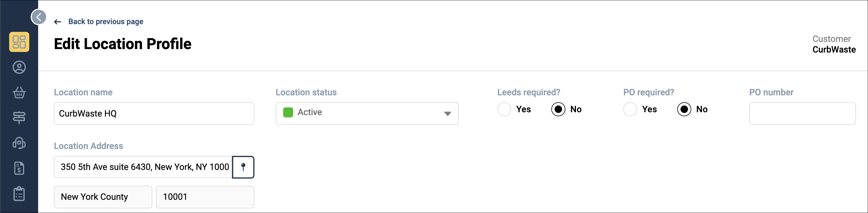Open the shopping basket sidebar icon
Viewport: 868px width, 213px height.
[19, 92]
